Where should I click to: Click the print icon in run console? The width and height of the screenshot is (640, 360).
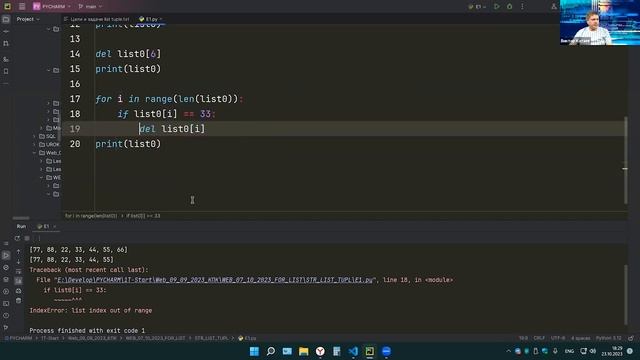click(x=18, y=291)
